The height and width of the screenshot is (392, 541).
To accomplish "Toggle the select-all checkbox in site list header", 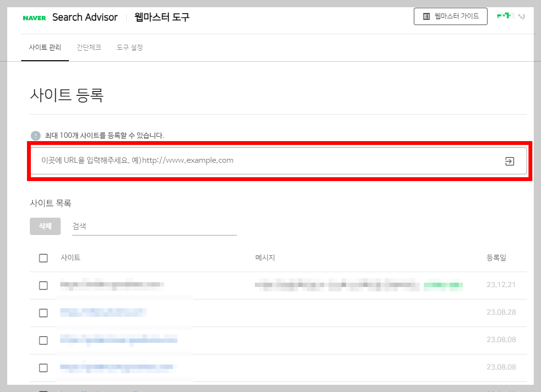I will coord(43,258).
